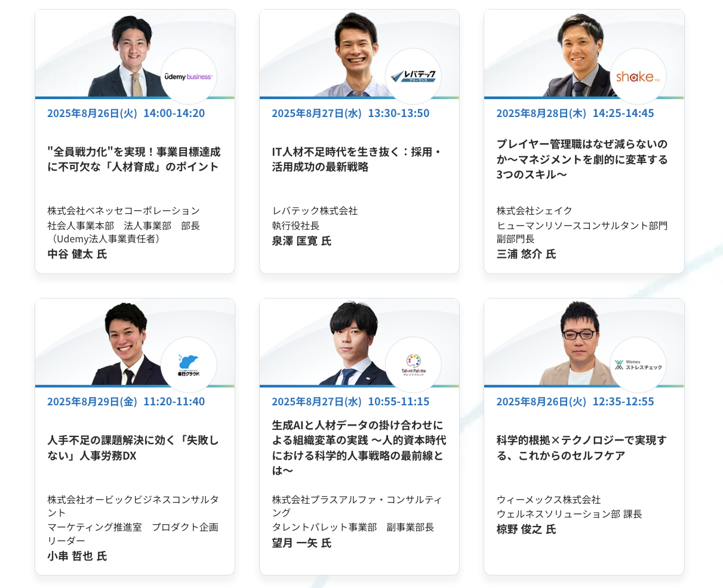This screenshot has width=723, height=588.
Task: Select the 2025年8月26日(火) 12:35-12:55 time slot
Action: [x=575, y=402]
